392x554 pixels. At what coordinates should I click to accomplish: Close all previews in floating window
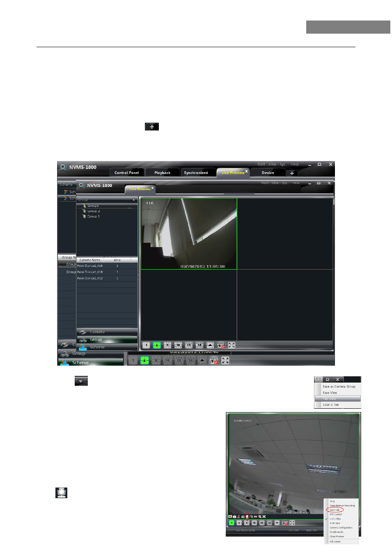(221, 346)
